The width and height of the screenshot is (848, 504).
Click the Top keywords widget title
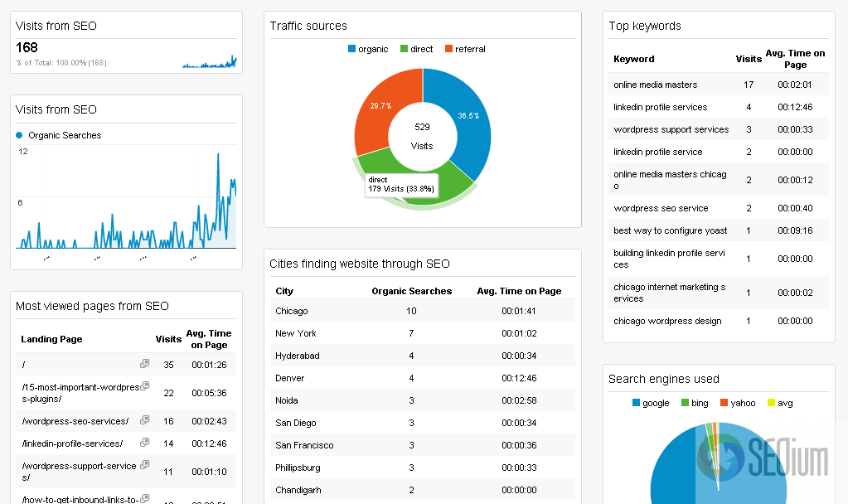(x=645, y=26)
